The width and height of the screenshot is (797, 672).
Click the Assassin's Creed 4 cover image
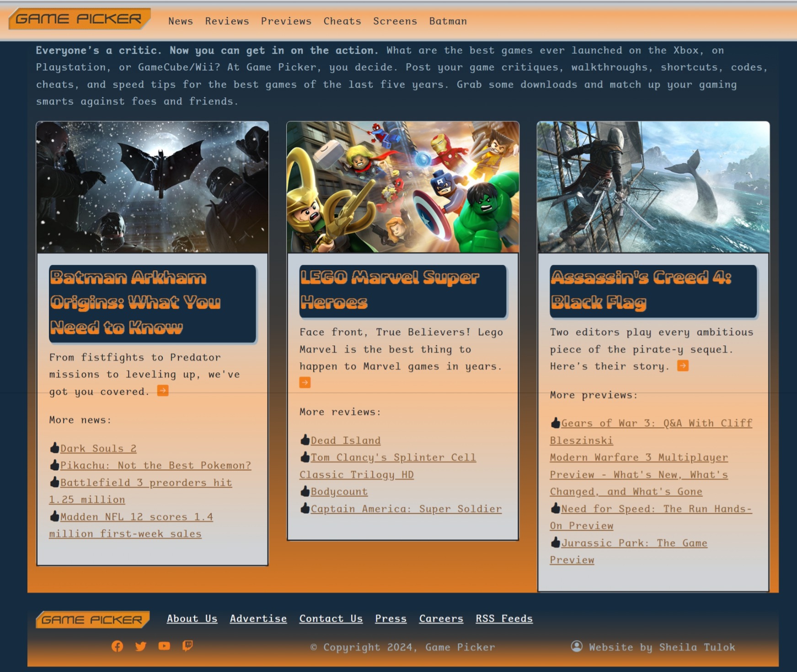(x=653, y=187)
